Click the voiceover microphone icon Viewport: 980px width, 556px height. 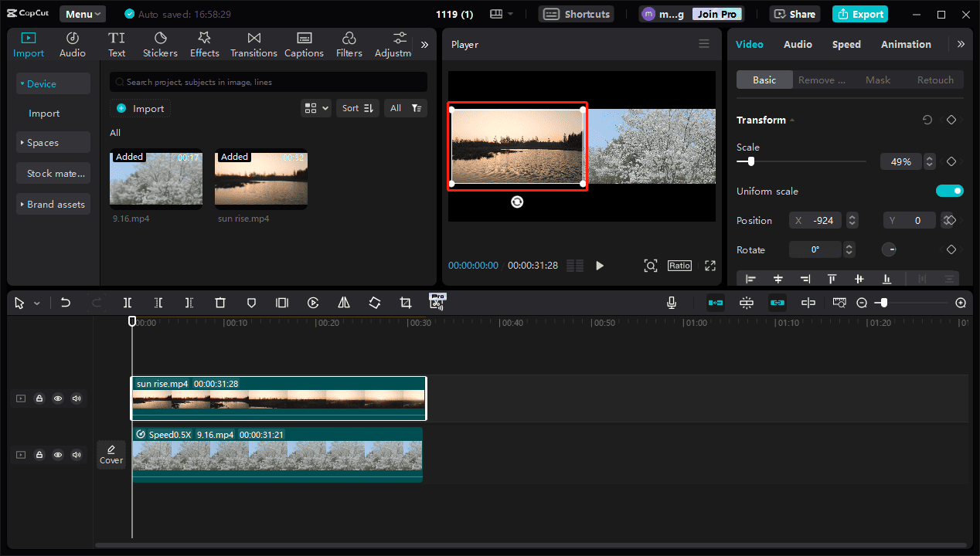671,303
